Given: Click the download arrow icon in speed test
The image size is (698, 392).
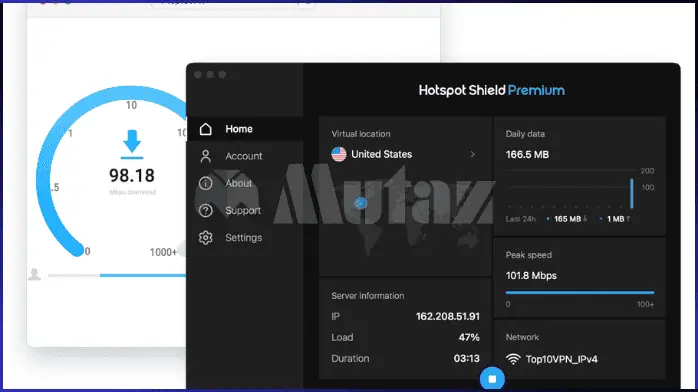Looking at the screenshot, I should (x=132, y=144).
